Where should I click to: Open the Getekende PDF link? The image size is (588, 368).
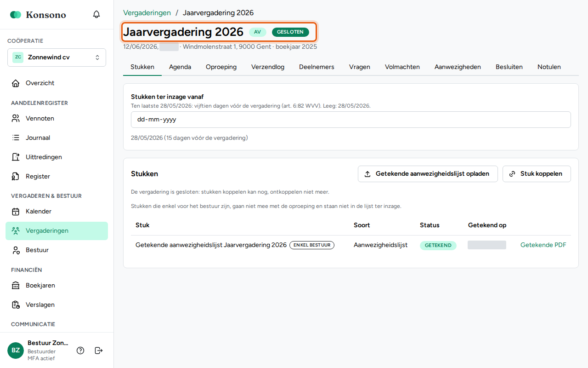(543, 245)
